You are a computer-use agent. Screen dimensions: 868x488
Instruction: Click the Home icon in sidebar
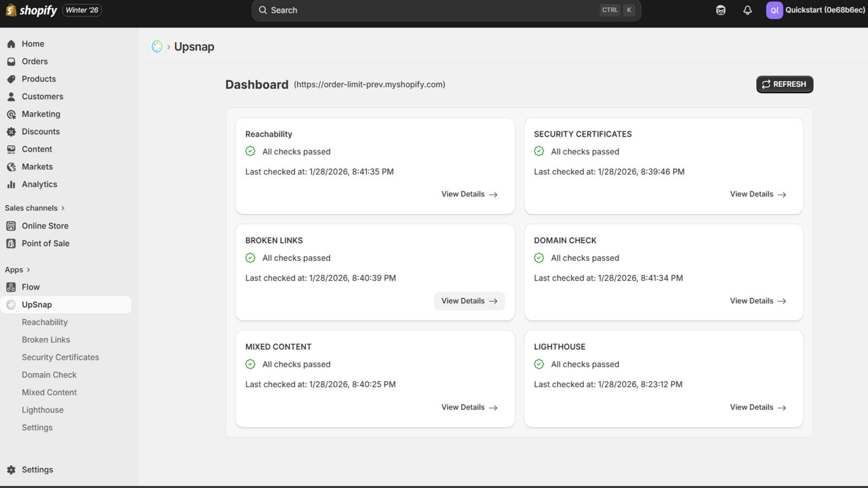click(x=11, y=44)
